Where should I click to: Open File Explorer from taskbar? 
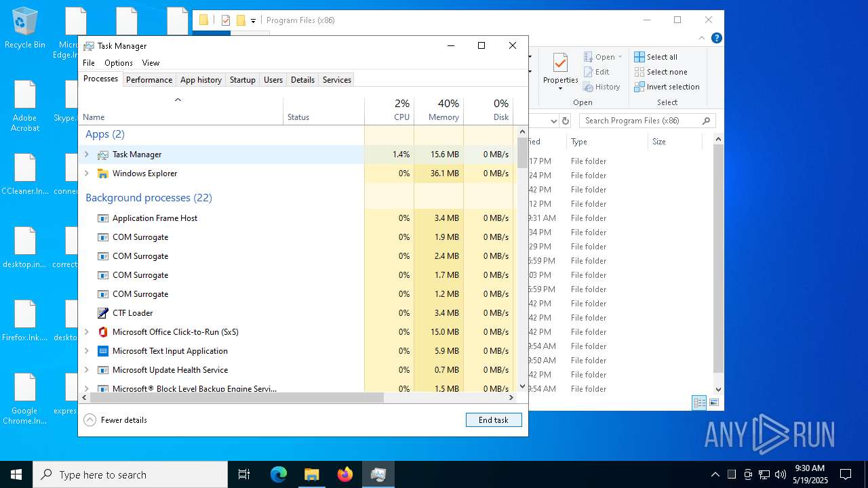point(312,474)
